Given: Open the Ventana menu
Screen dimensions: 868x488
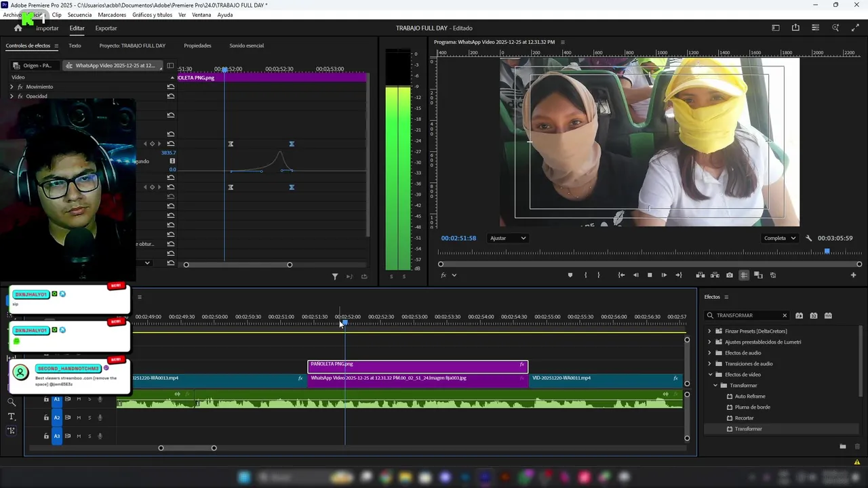Looking at the screenshot, I should (x=201, y=15).
